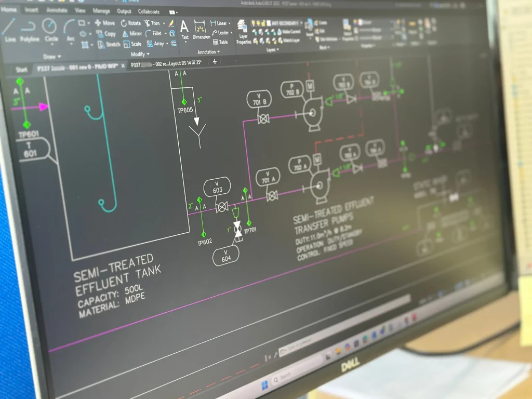This screenshot has height=399, width=532.
Task: Insert a Table
Action: pos(220,42)
